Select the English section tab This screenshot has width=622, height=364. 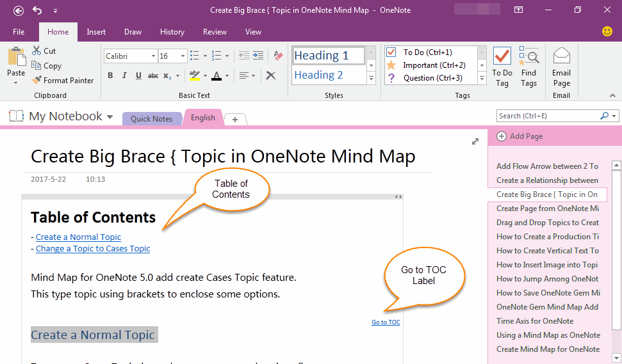coord(202,118)
